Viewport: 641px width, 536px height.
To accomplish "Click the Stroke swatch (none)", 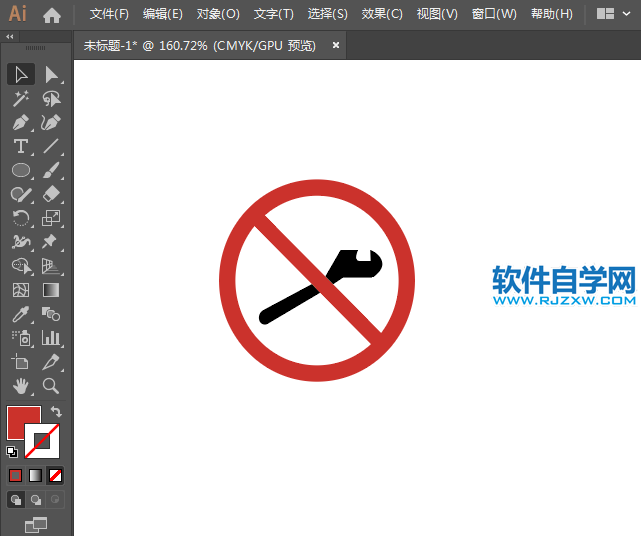I will tap(42, 441).
